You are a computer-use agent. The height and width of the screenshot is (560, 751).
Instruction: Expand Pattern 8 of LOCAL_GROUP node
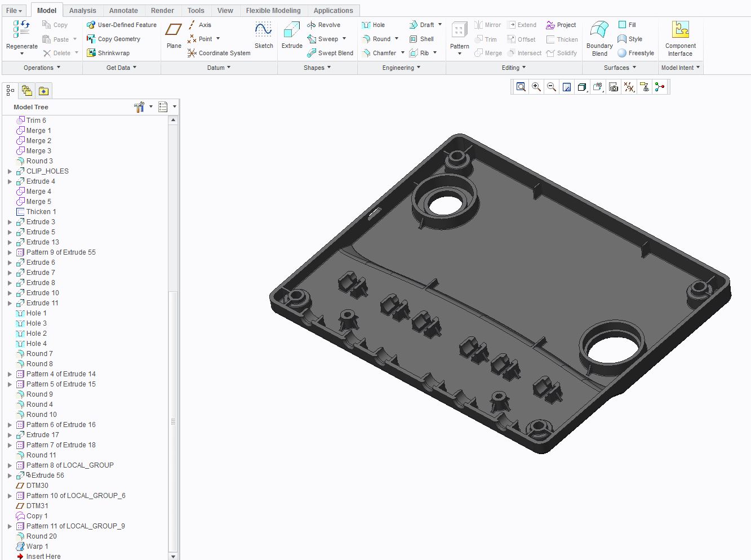coord(10,465)
